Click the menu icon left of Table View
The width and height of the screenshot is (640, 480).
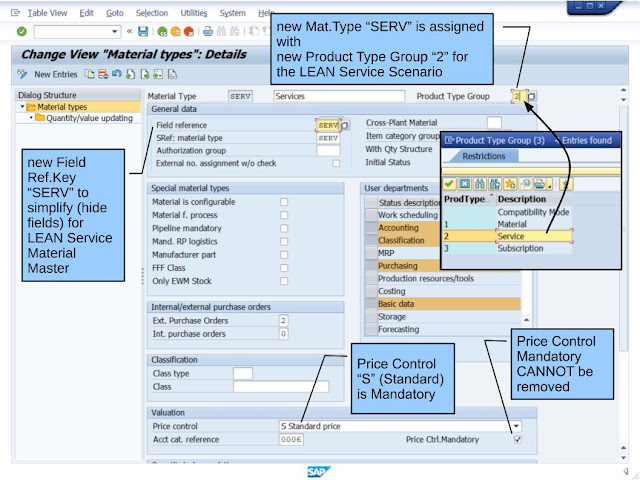[15, 13]
